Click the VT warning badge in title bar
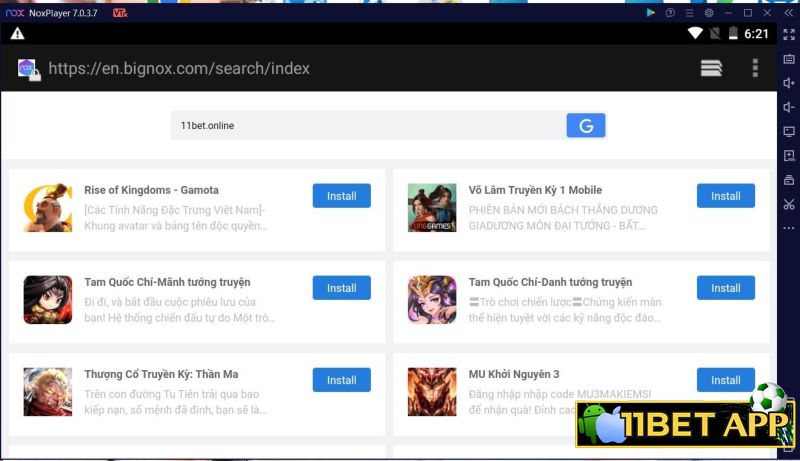Viewport: 800px width, 461px height. (x=120, y=13)
